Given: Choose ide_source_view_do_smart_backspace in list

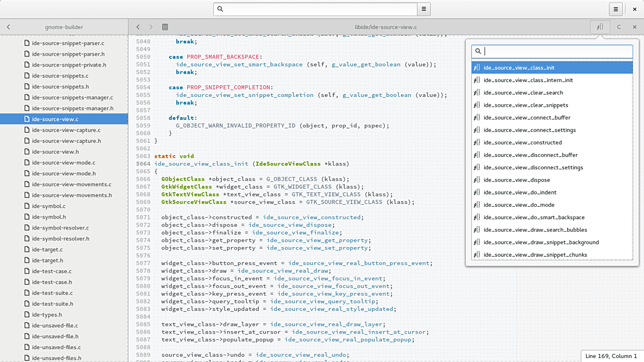Looking at the screenshot, I should pyautogui.click(x=534, y=217).
